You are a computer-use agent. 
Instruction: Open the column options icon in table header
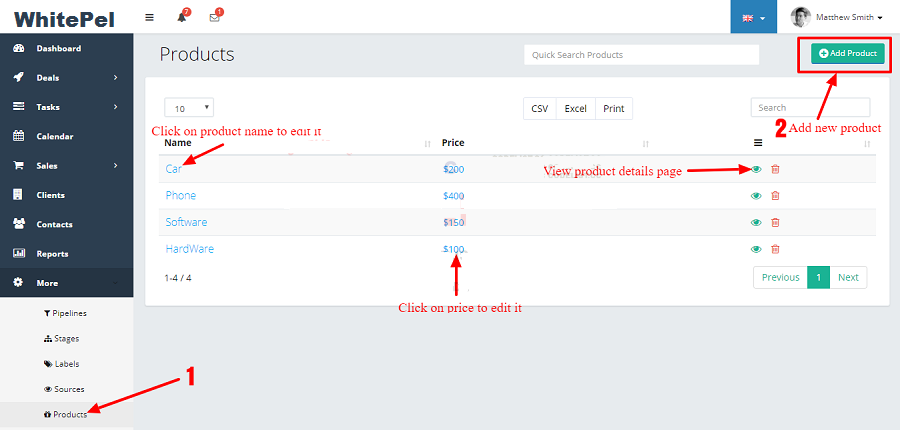[757, 143]
